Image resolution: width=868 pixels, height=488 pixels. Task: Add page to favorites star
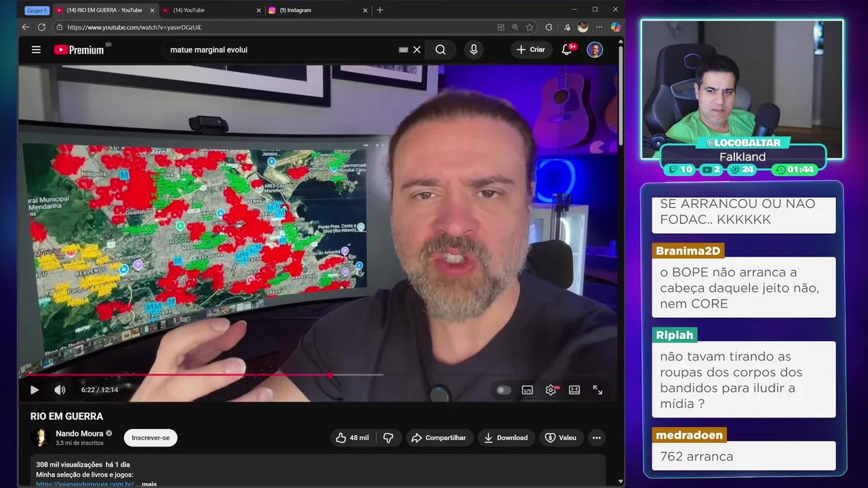(x=530, y=27)
